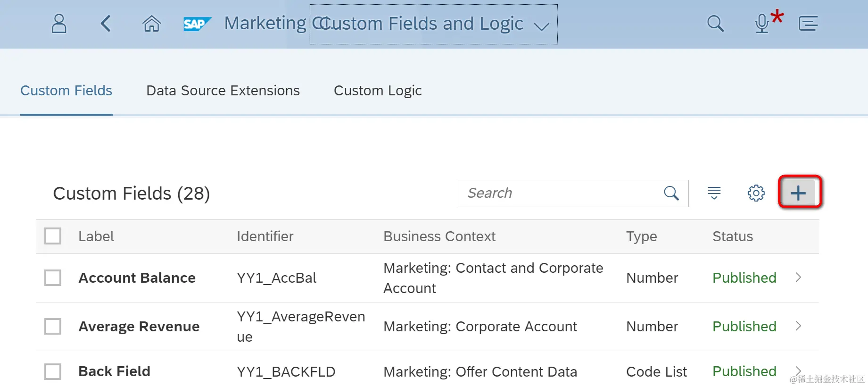Expand the Custom Fields and Logic title dropdown
This screenshot has height=387, width=868.
coord(541,26)
